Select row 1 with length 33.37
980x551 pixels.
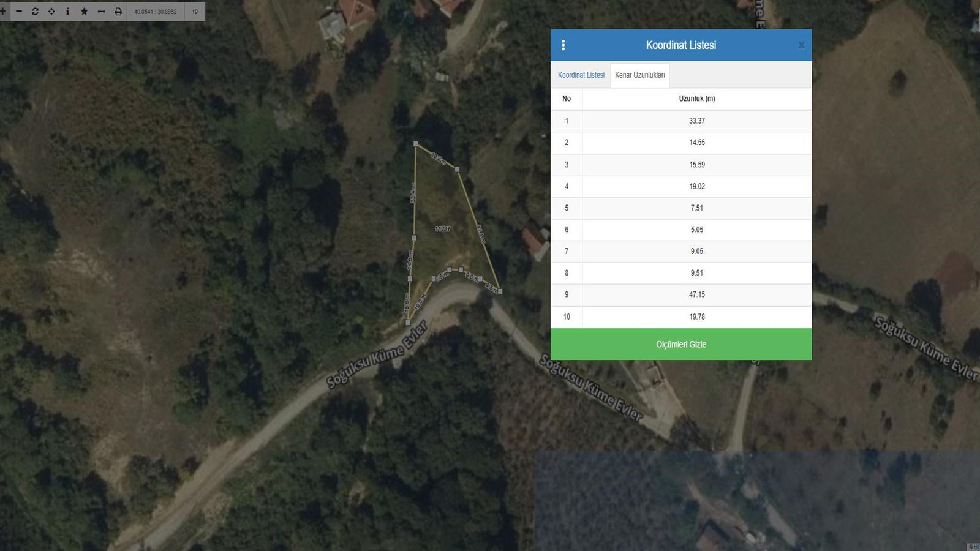696,121
